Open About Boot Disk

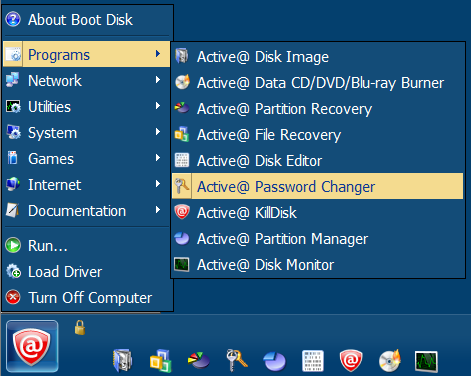click(x=87, y=19)
